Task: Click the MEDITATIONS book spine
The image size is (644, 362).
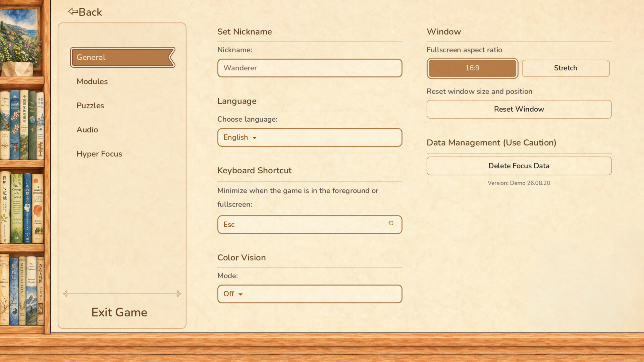Action: (22, 290)
